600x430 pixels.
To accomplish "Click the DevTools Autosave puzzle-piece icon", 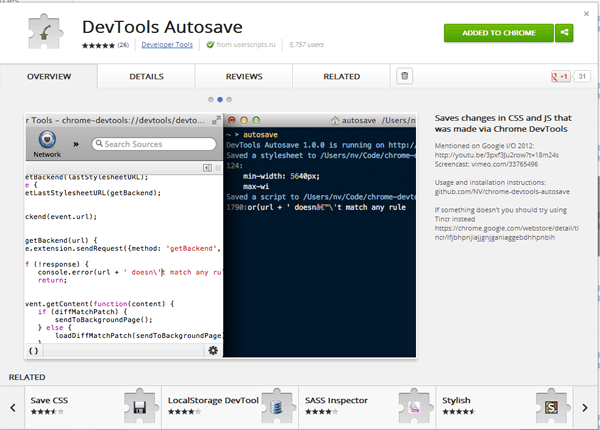I will [44, 32].
